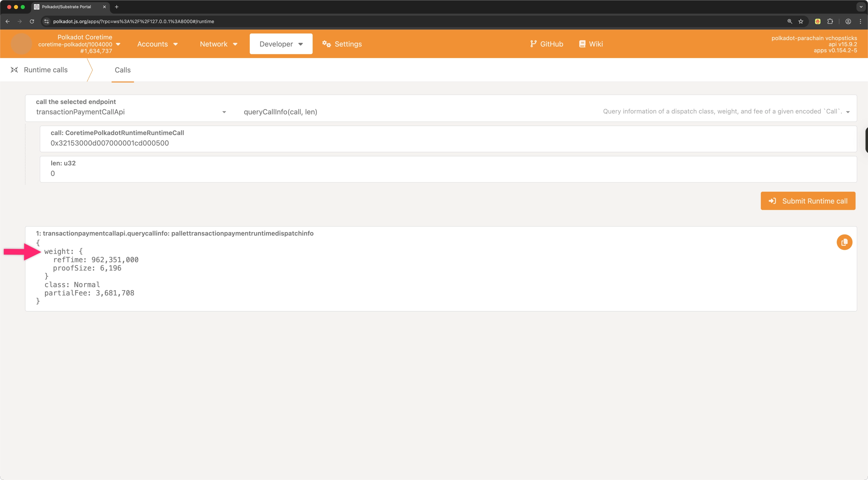
Task: Open the Accounts menu
Action: click(157, 44)
